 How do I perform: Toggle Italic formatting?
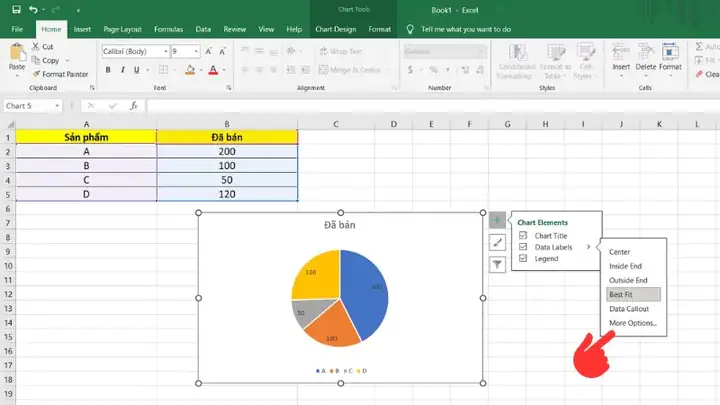tap(122, 70)
